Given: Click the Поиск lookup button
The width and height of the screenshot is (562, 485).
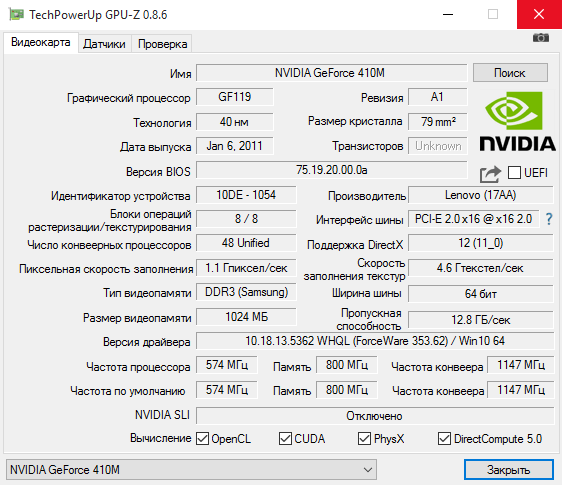Looking at the screenshot, I should [510, 73].
